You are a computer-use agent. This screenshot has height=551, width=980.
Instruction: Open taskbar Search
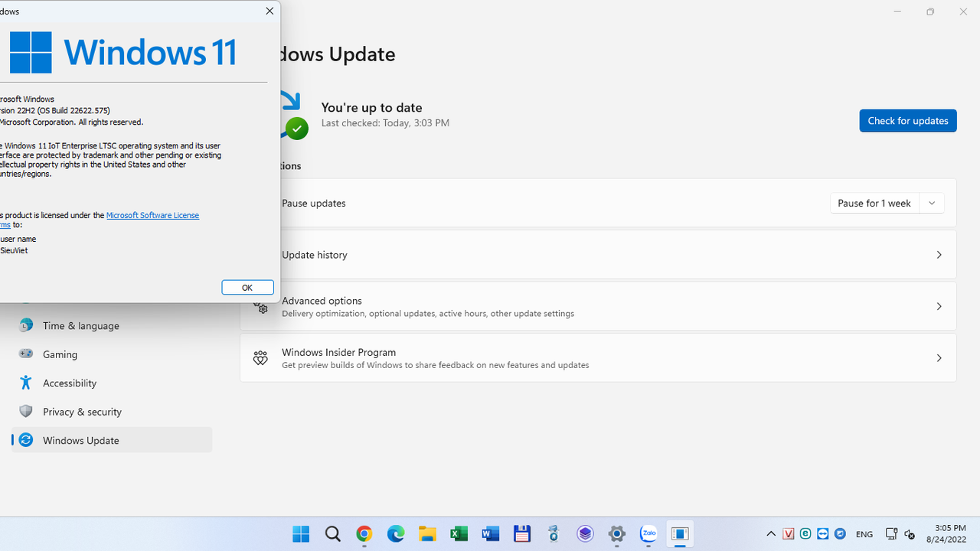pyautogui.click(x=332, y=534)
